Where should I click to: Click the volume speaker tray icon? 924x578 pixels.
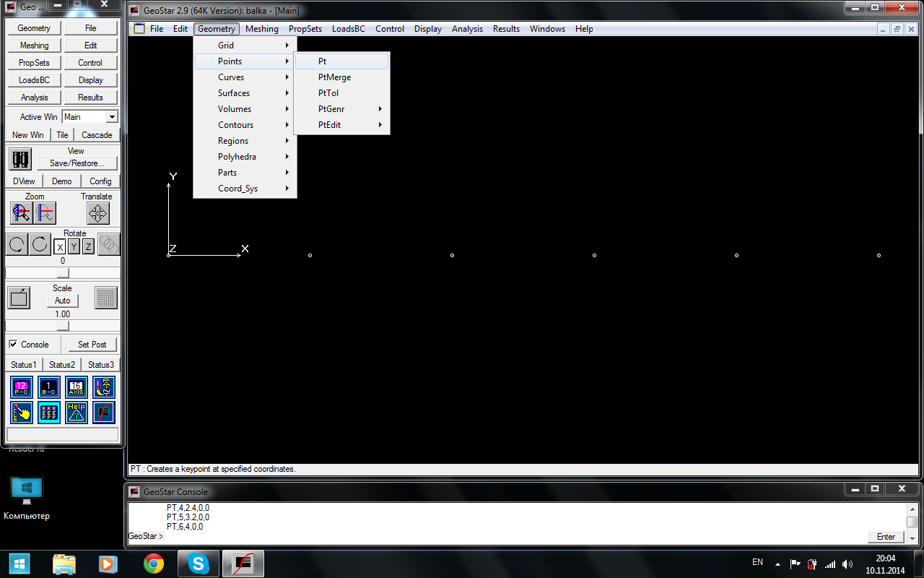tap(847, 564)
